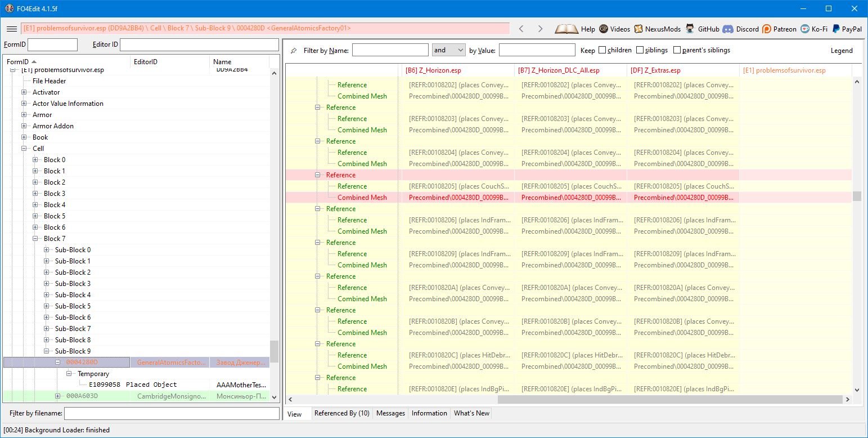Click the Legend button
Screen dimensions: 868x438
click(842, 51)
